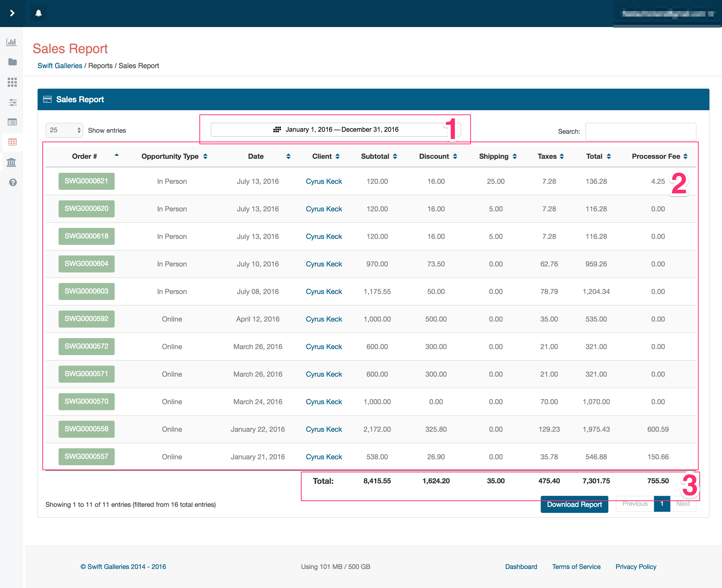Open the blurred user account menu

point(667,14)
